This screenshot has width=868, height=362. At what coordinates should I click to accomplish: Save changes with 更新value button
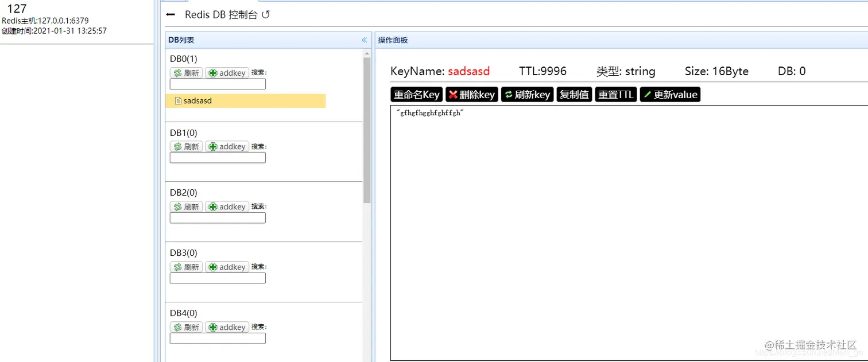pyautogui.click(x=671, y=95)
